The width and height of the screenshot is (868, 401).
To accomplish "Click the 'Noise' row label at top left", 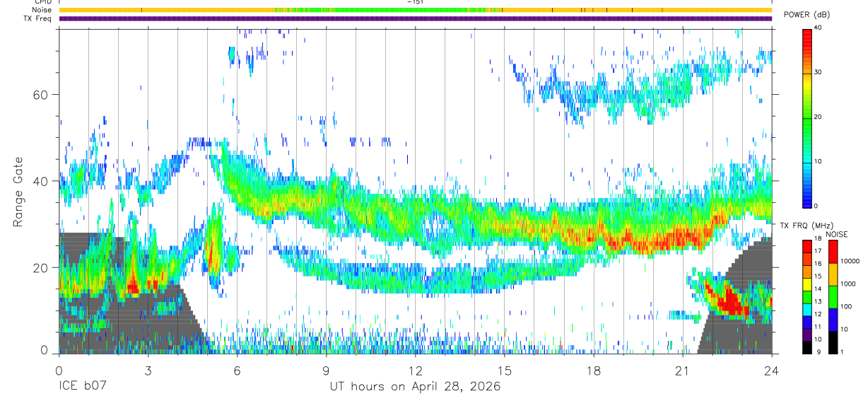I will [40, 10].
